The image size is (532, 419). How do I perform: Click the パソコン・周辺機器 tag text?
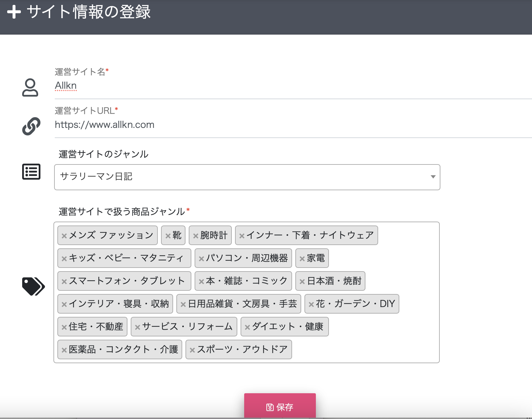(247, 258)
